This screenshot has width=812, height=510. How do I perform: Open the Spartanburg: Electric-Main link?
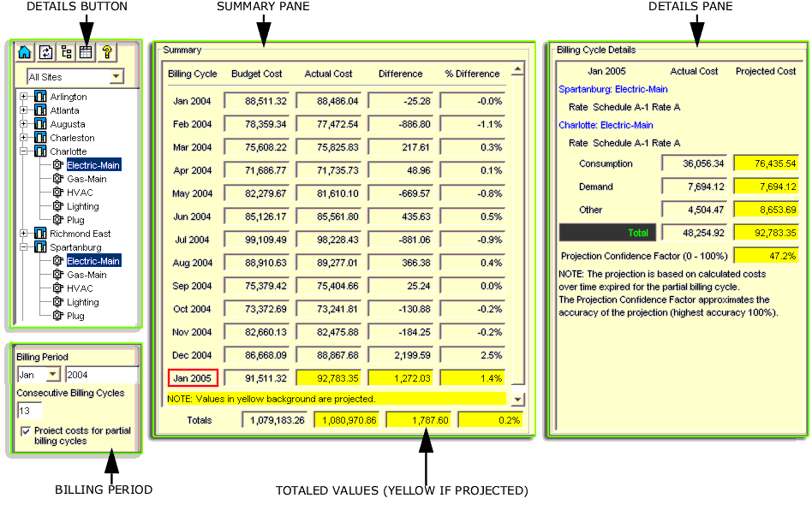click(x=613, y=89)
